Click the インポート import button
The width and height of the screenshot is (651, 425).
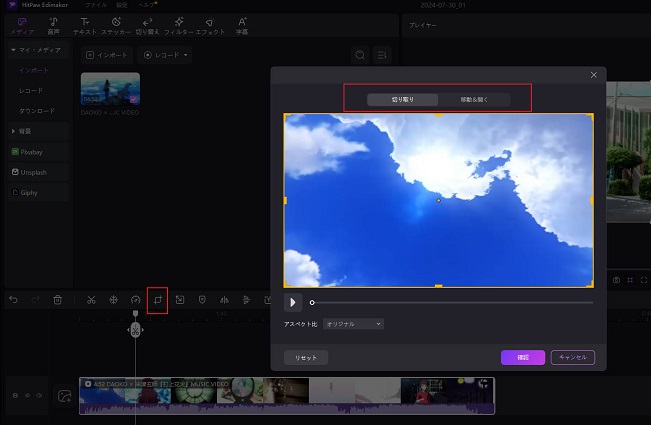tap(106, 55)
